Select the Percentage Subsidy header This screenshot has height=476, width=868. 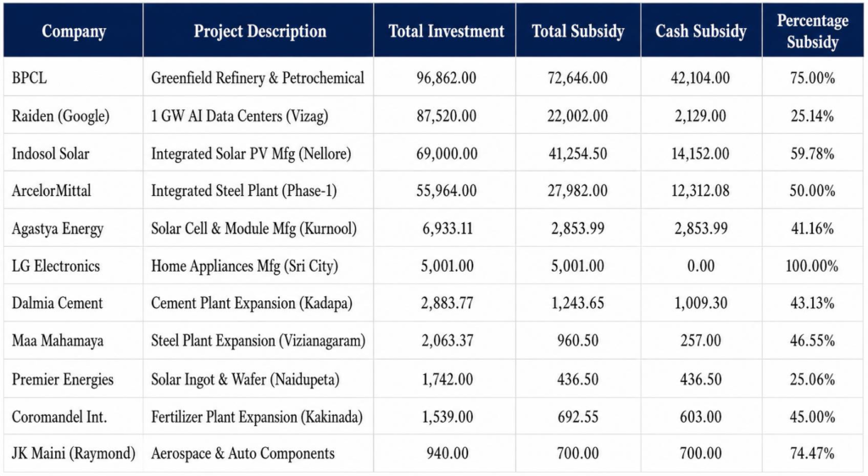click(x=812, y=31)
